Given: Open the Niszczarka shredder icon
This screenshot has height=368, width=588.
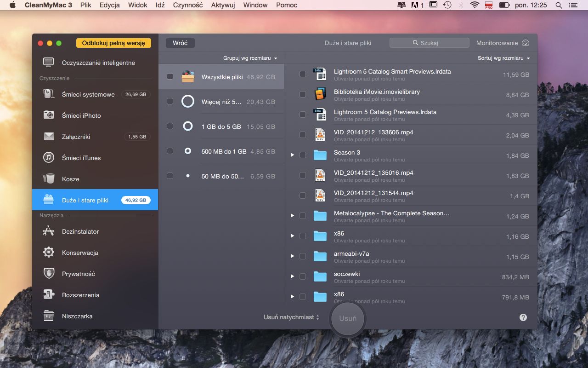Looking at the screenshot, I should pos(49,316).
